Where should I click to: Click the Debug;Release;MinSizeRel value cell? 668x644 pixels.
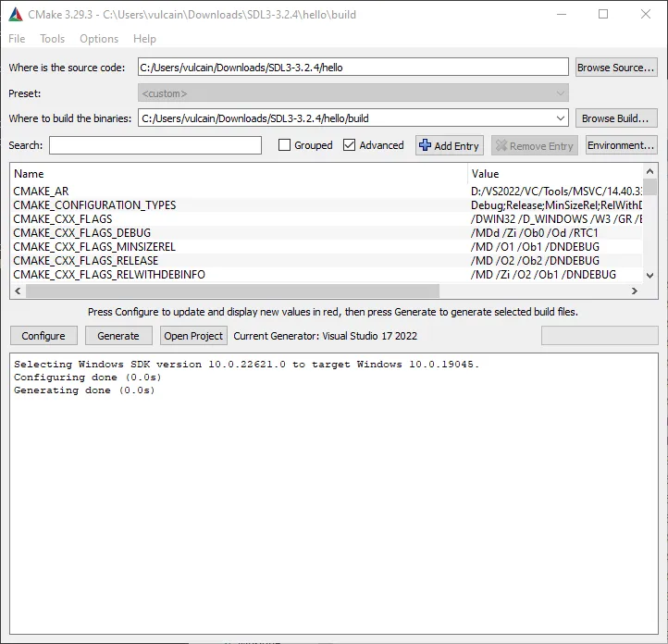[x=556, y=205]
